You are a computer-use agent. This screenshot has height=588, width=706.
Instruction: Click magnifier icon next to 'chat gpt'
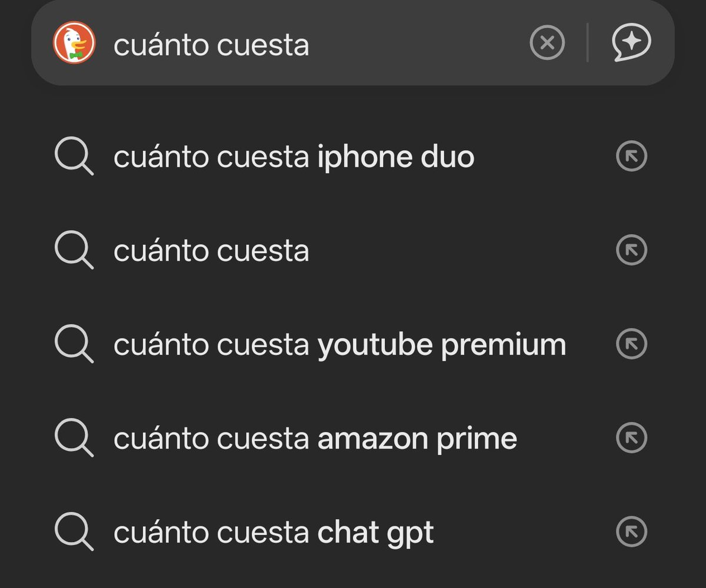tap(74, 532)
